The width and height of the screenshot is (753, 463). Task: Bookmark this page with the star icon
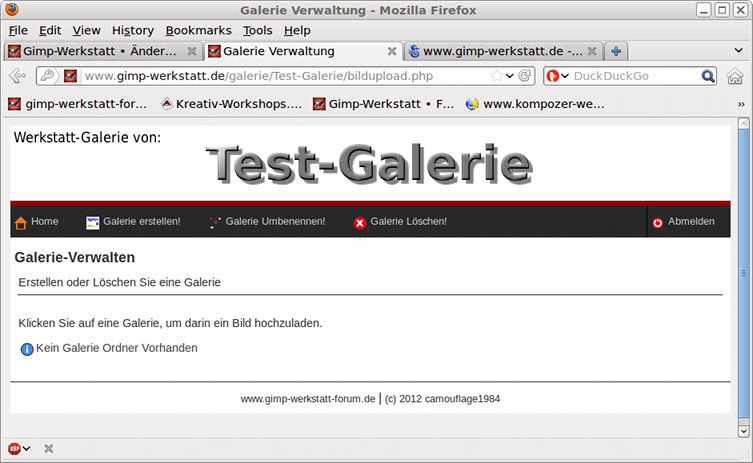[x=497, y=75]
